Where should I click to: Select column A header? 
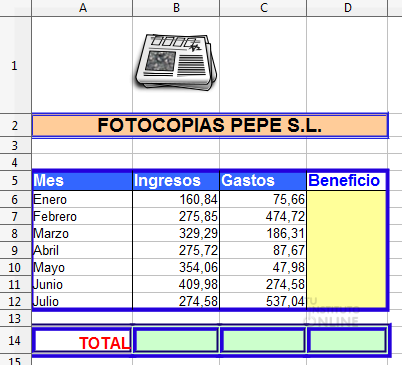click(82, 8)
